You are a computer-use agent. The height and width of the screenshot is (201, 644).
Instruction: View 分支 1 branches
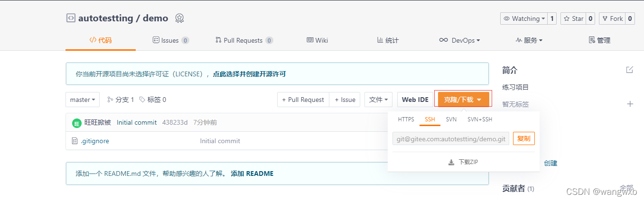coord(121,100)
